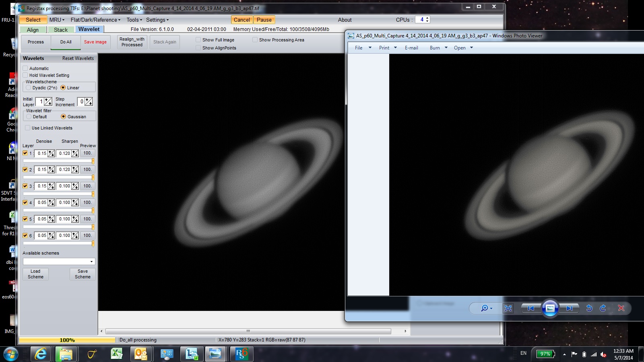Select the Dyadic (2^n) wavelet scheme
This screenshot has height=362, width=644.
29,88
